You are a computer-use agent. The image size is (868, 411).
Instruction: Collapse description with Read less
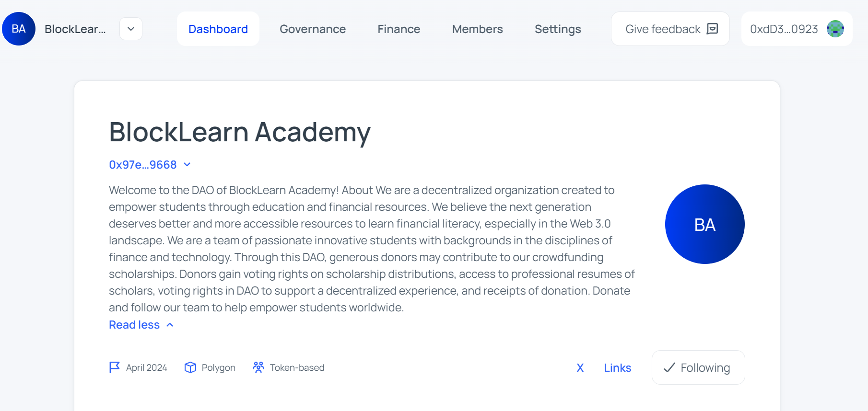click(141, 325)
